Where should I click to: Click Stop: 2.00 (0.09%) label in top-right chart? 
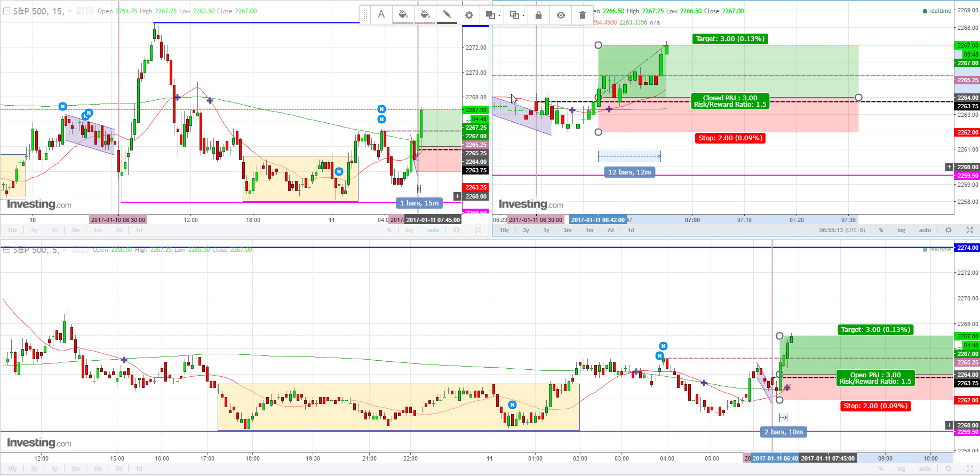point(730,138)
